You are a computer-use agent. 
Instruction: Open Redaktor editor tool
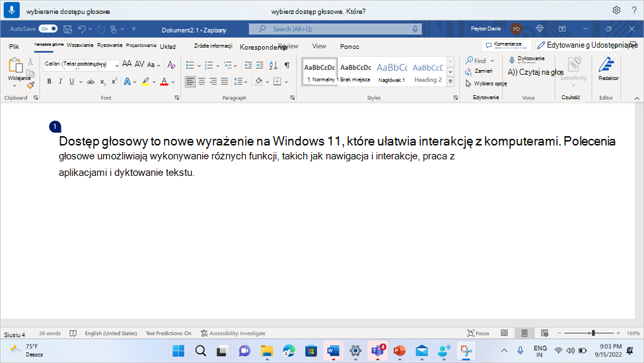pos(608,69)
